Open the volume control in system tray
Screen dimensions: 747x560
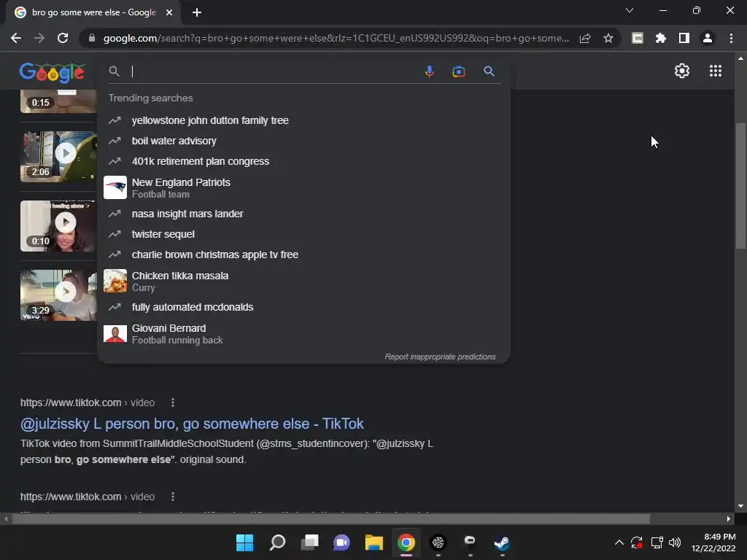click(x=675, y=542)
